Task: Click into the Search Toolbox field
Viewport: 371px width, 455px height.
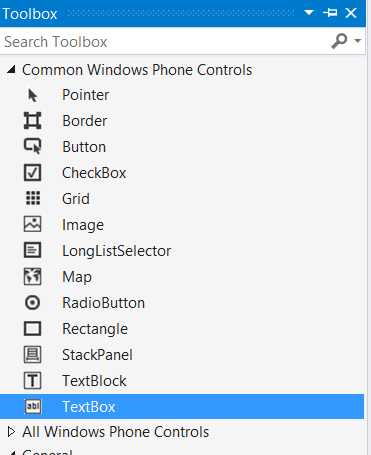Action: pyautogui.click(x=165, y=41)
